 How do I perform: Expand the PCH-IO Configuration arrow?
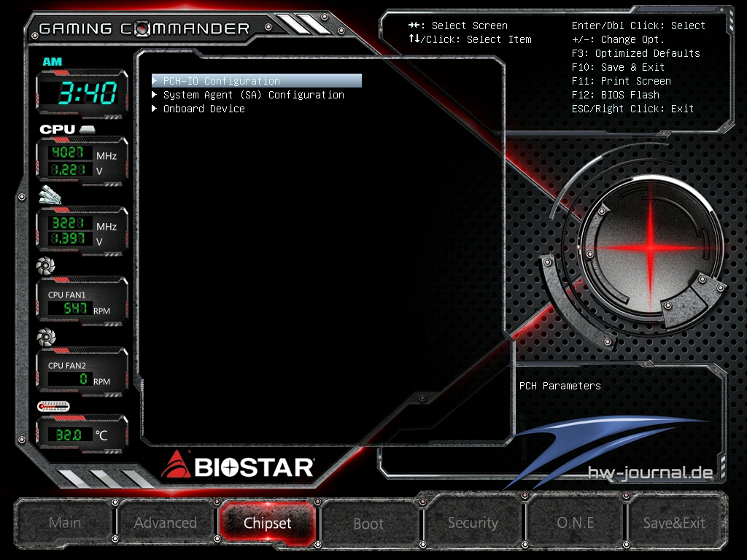[155, 80]
